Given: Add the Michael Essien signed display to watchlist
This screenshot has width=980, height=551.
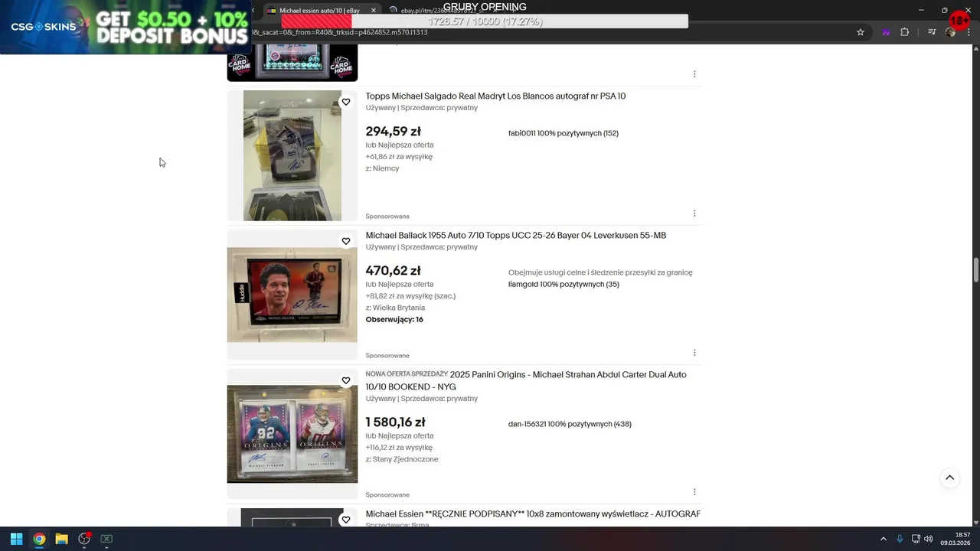Looking at the screenshot, I should (x=346, y=520).
